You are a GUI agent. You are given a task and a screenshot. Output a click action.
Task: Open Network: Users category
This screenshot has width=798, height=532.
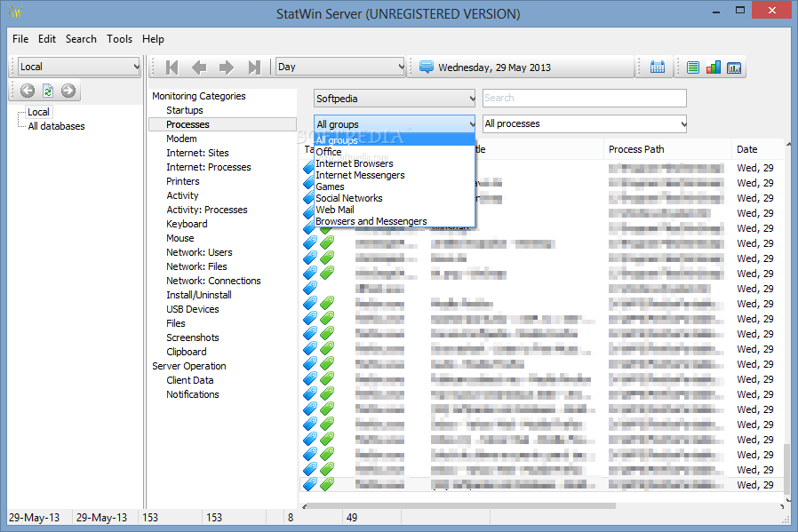[x=199, y=253]
